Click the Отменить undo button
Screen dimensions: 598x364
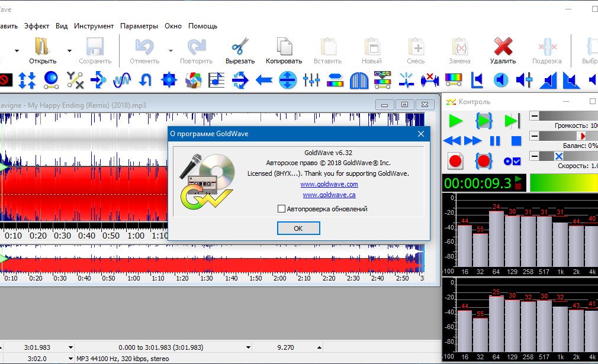point(144,50)
